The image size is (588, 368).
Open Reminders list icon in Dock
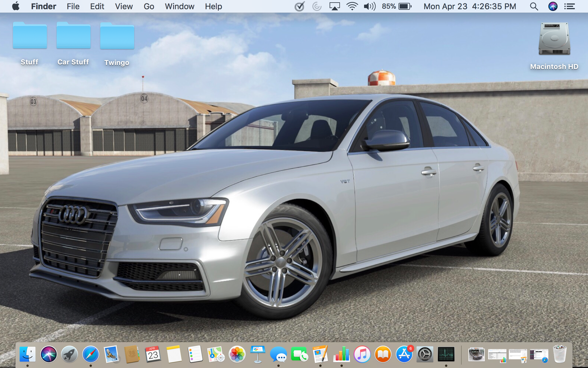pos(195,354)
